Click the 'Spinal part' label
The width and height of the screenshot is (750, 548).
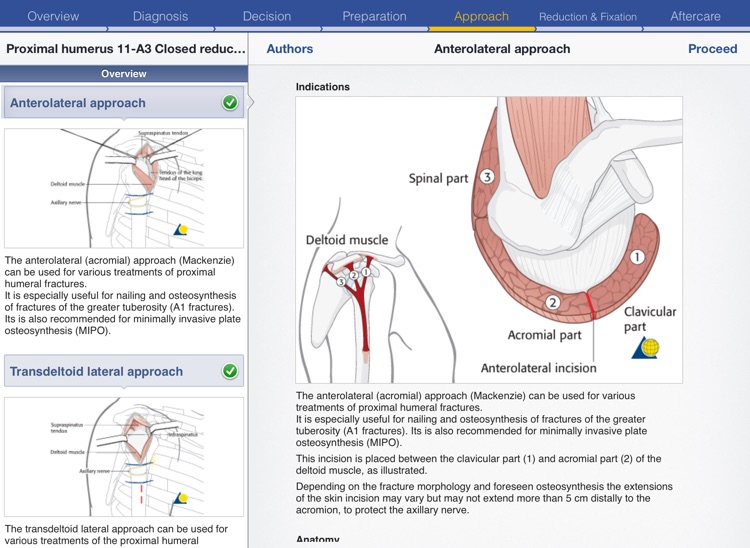(x=438, y=178)
